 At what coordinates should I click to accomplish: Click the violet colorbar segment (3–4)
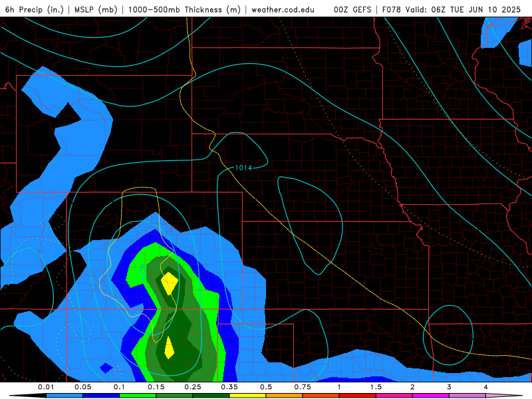tap(467, 396)
